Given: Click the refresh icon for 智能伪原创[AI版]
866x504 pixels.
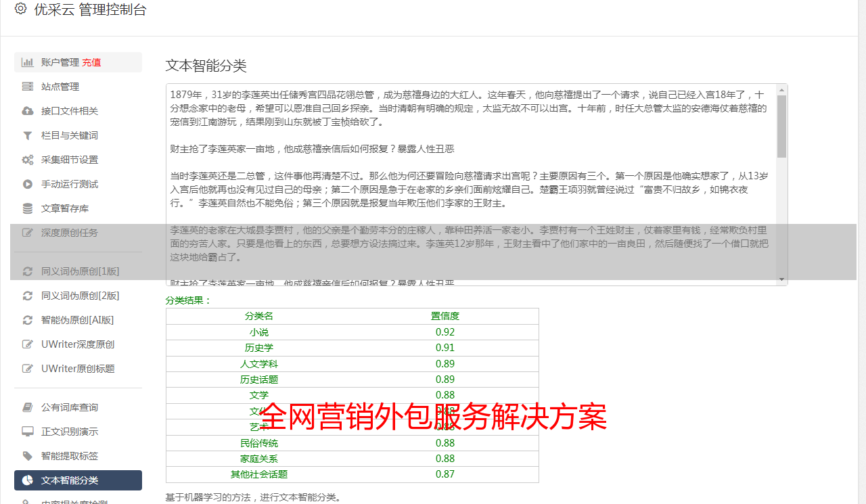Looking at the screenshot, I should click(x=28, y=320).
